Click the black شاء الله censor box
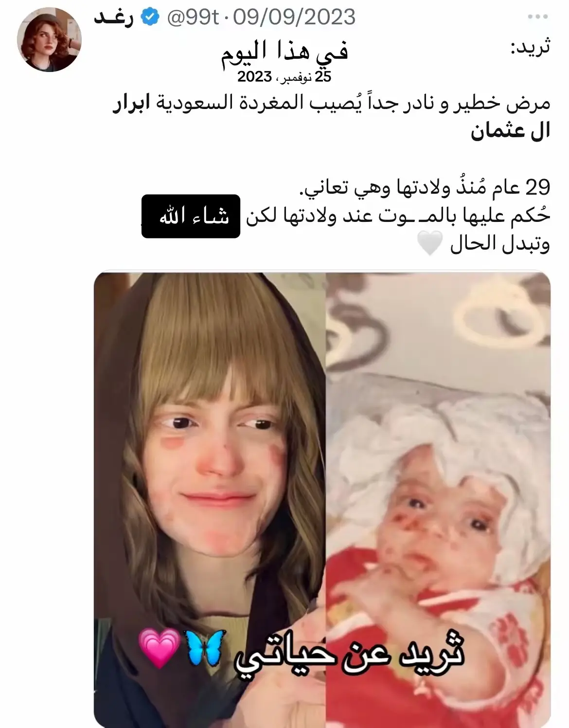The width and height of the screenshot is (569, 728). pyautogui.click(x=191, y=217)
